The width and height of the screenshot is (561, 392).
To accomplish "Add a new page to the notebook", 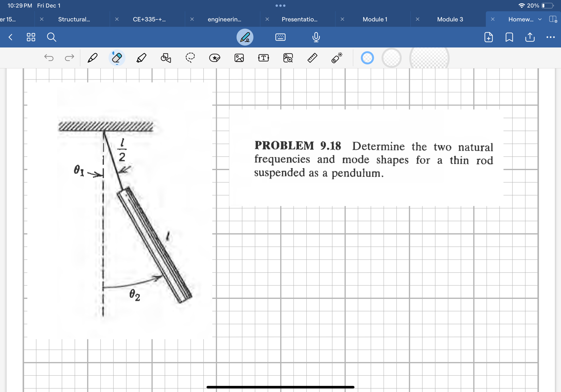I will 488,37.
